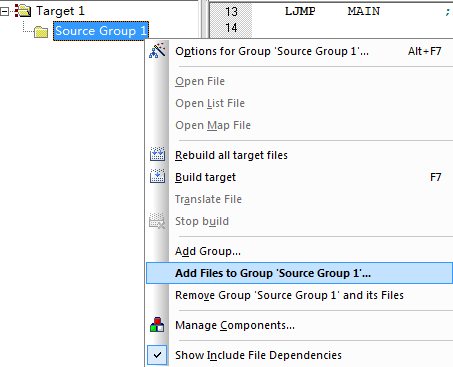The image size is (453, 367).
Task: Open Options for Group 'Source Group 1'
Action: tap(272, 51)
